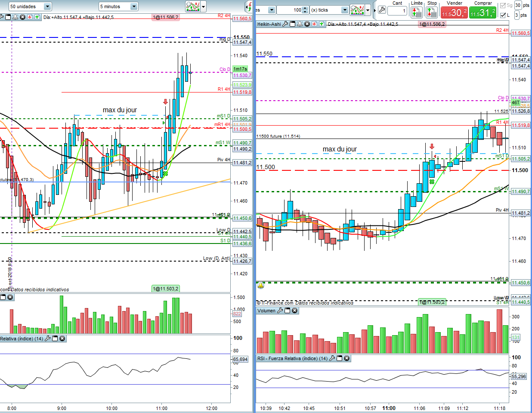Click the 65,694 RSI value tag

241,359
